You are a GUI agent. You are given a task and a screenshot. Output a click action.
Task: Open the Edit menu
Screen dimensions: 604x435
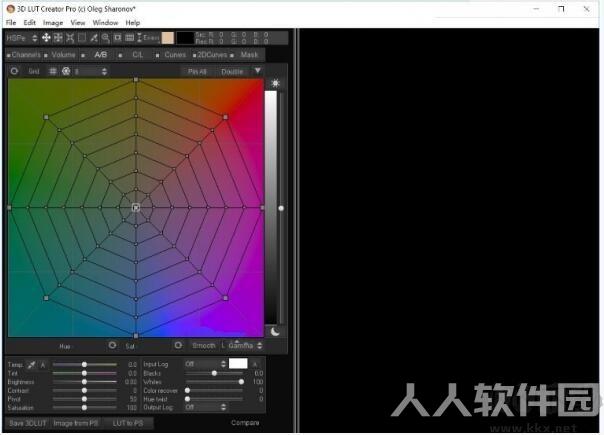(30, 23)
